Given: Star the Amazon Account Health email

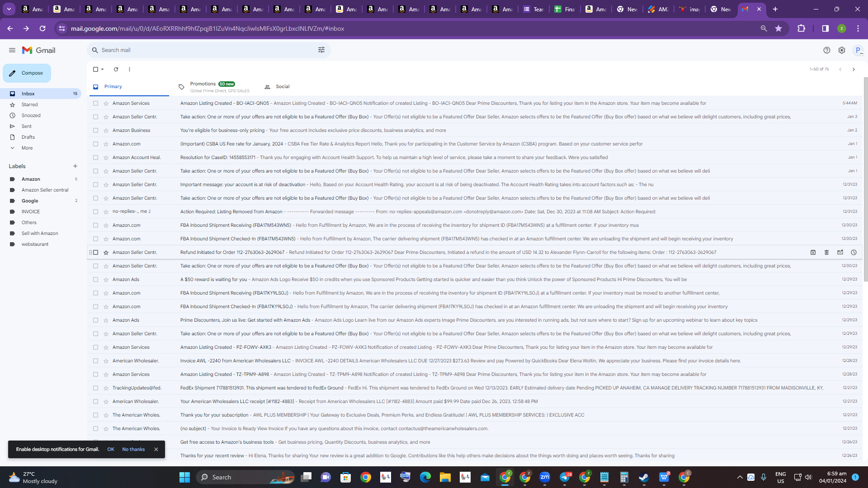Looking at the screenshot, I should tap(106, 157).
